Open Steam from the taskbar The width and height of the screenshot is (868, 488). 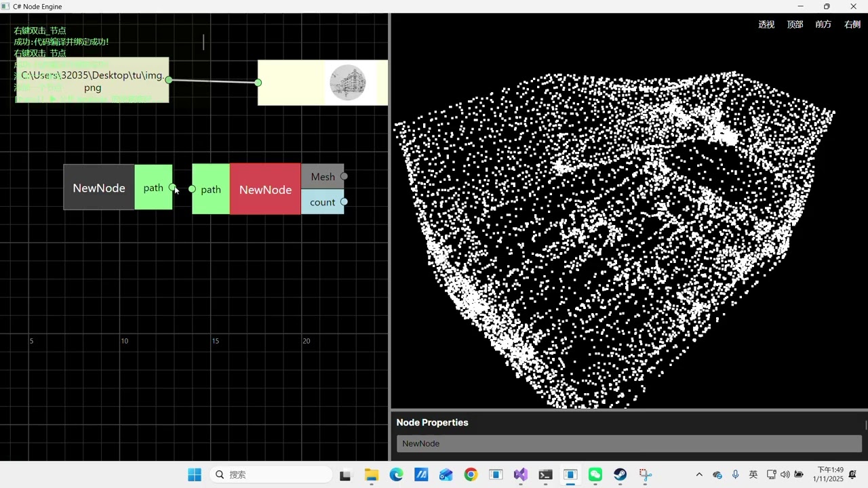[x=620, y=474]
